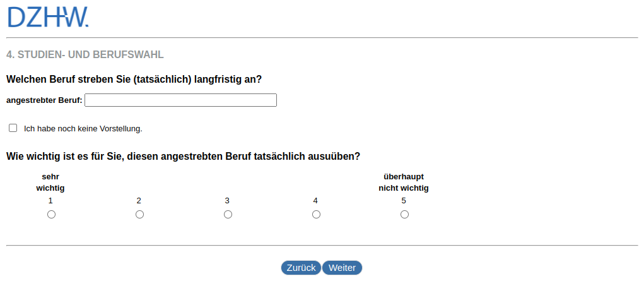Click the 'sehr wichtig' scale label
644x281 pixels.
(50, 182)
